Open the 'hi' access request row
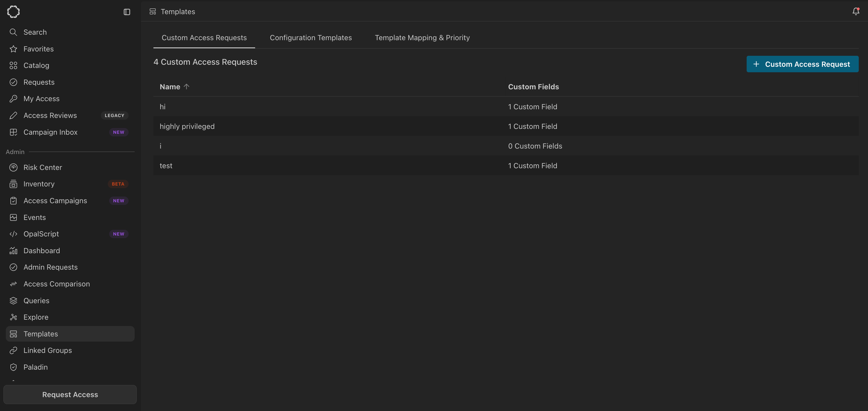Image resolution: width=868 pixels, height=411 pixels. (x=506, y=107)
